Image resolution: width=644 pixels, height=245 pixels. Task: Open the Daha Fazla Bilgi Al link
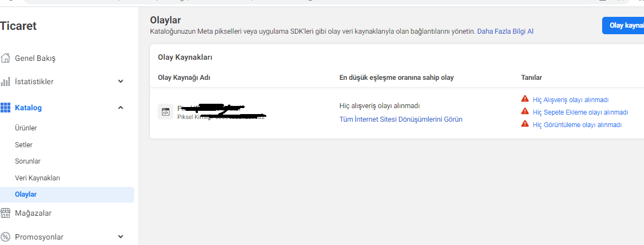(x=505, y=31)
